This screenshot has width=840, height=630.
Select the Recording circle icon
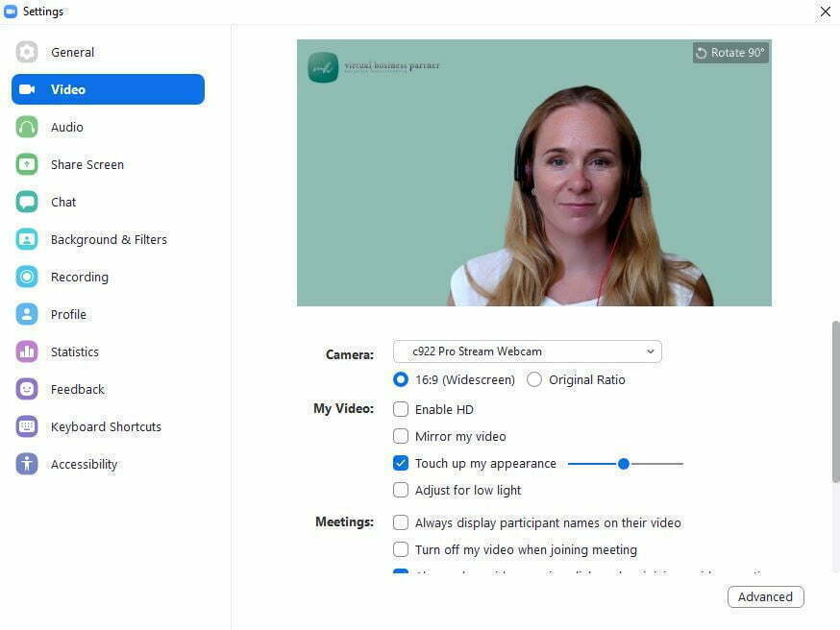point(27,277)
